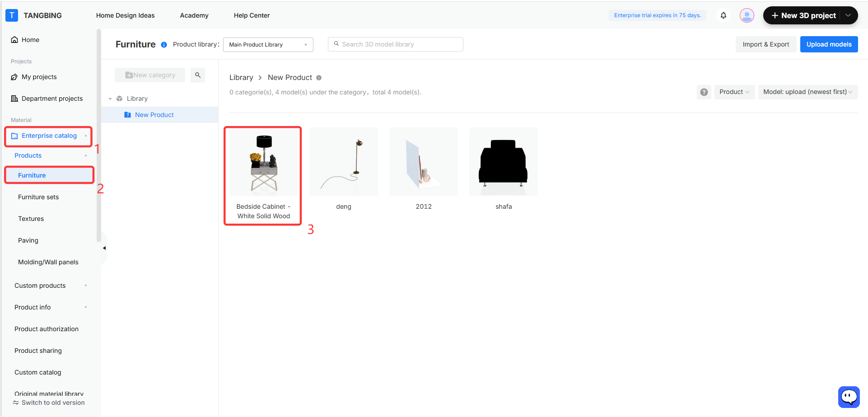
Task: Open the notifications bell
Action: (723, 15)
